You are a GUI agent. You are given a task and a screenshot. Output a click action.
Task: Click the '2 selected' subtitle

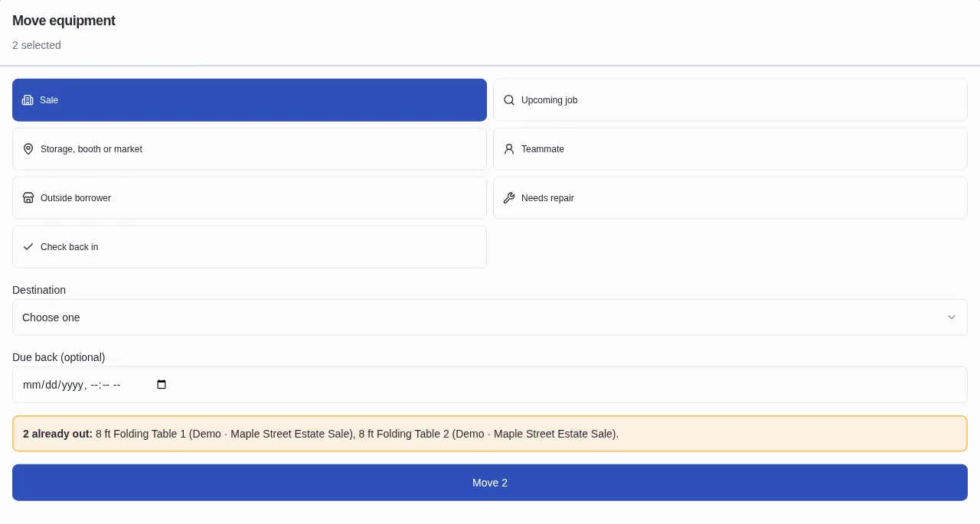tap(37, 45)
